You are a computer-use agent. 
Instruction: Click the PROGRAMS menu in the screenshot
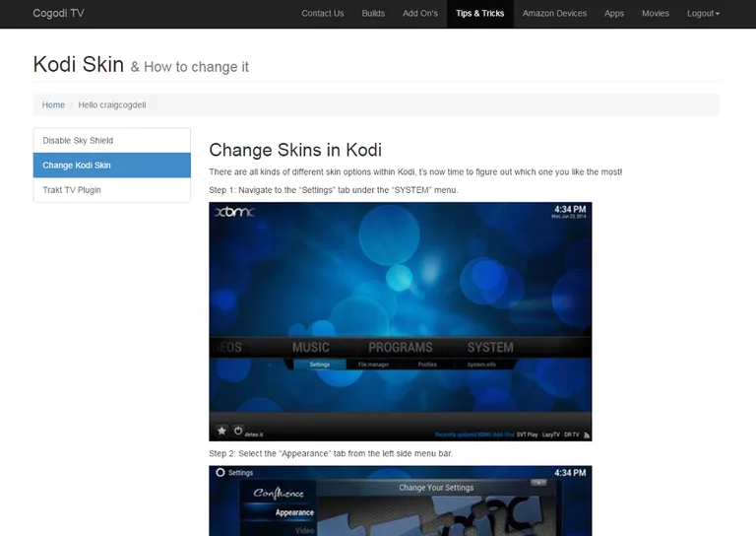pyautogui.click(x=401, y=348)
